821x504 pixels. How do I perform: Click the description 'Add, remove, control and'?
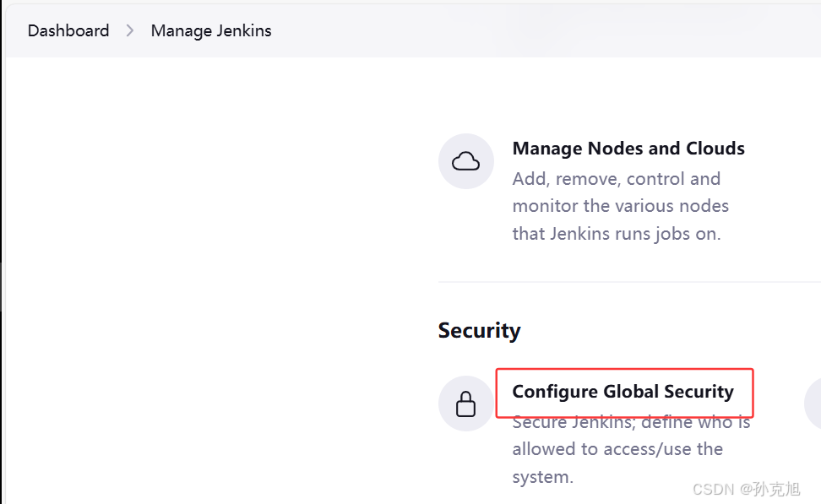pos(617,179)
